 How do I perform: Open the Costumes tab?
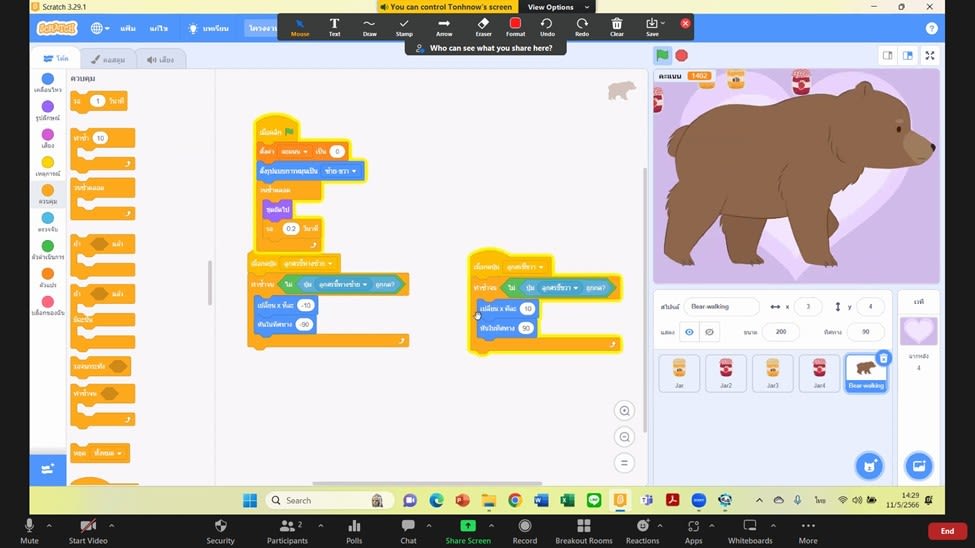click(x=108, y=60)
